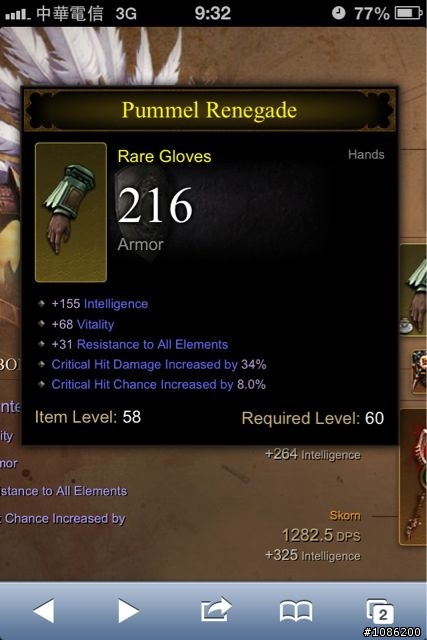Tap the battery indicator in status bar

click(408, 13)
